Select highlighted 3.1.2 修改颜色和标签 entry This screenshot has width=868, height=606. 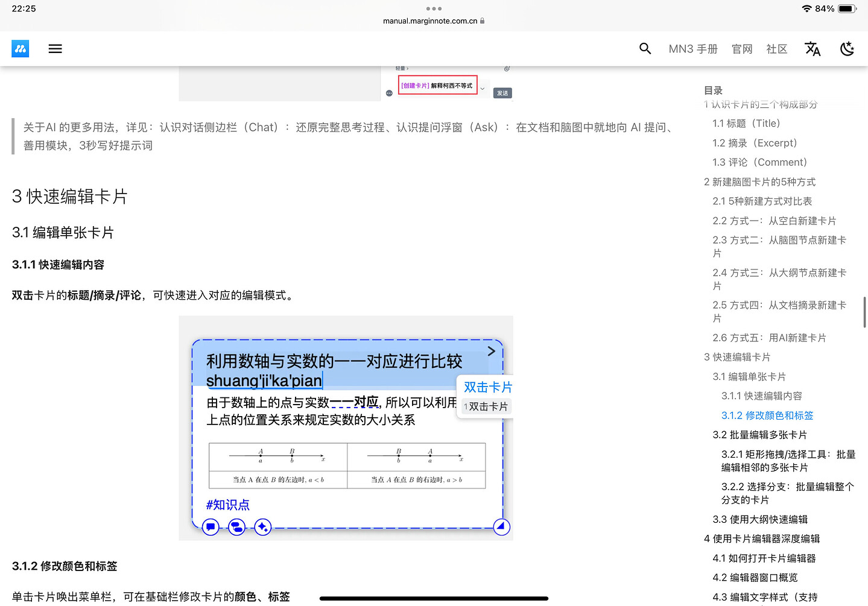[767, 415]
